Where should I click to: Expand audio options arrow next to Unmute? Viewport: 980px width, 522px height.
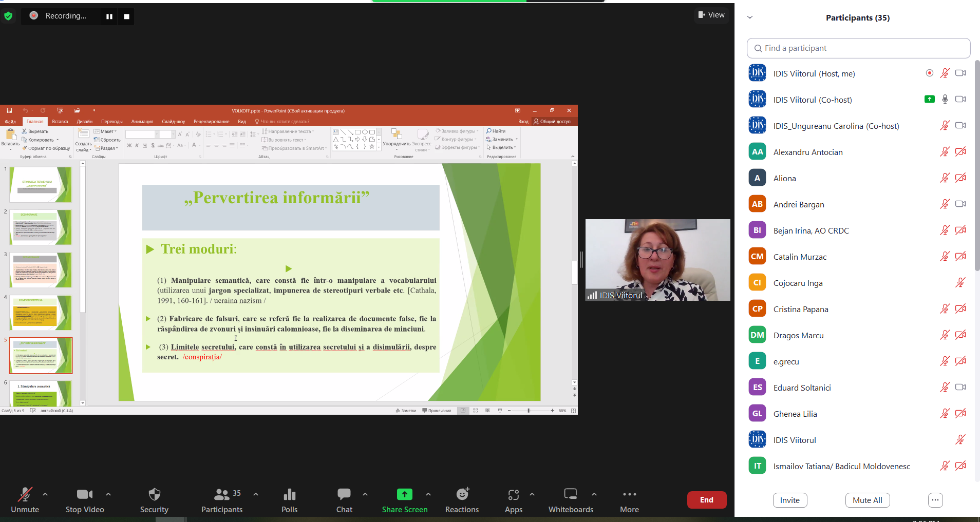coord(45,494)
